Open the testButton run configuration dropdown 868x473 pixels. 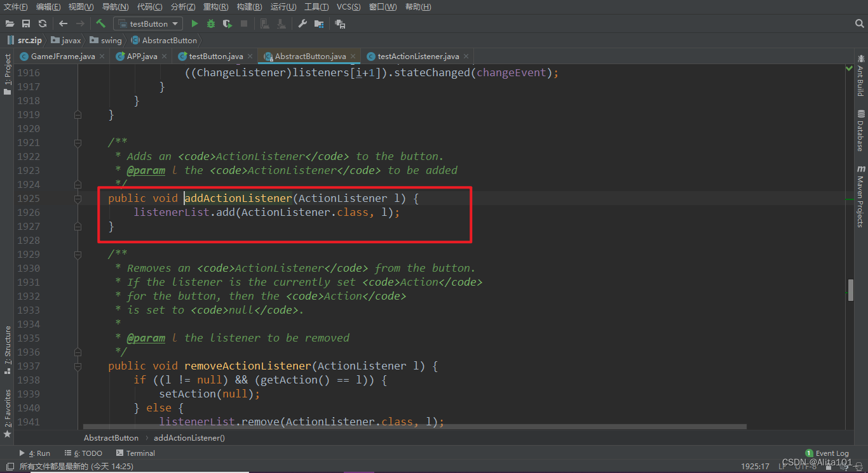click(148, 23)
